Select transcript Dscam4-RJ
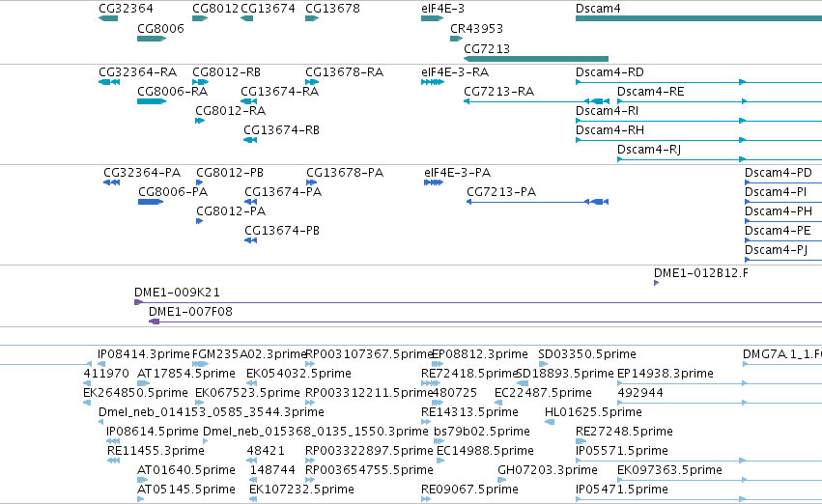The height and width of the screenshot is (504, 822). point(648,150)
